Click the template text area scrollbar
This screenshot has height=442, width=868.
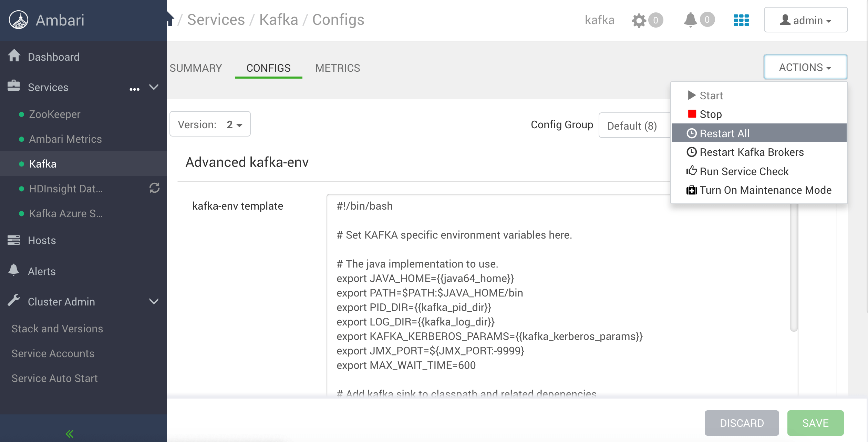[x=794, y=268]
